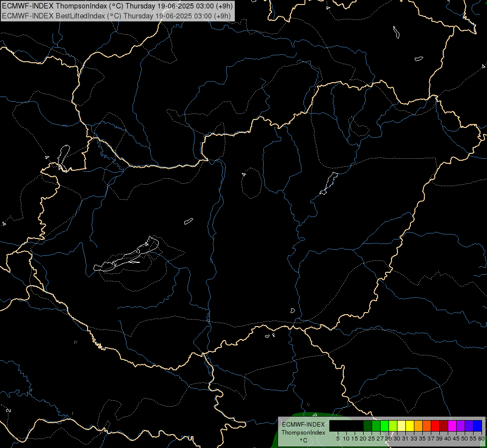Click the pure blue legend swatch (55–60)
Viewport: 487px width, 448px height.
point(478,426)
